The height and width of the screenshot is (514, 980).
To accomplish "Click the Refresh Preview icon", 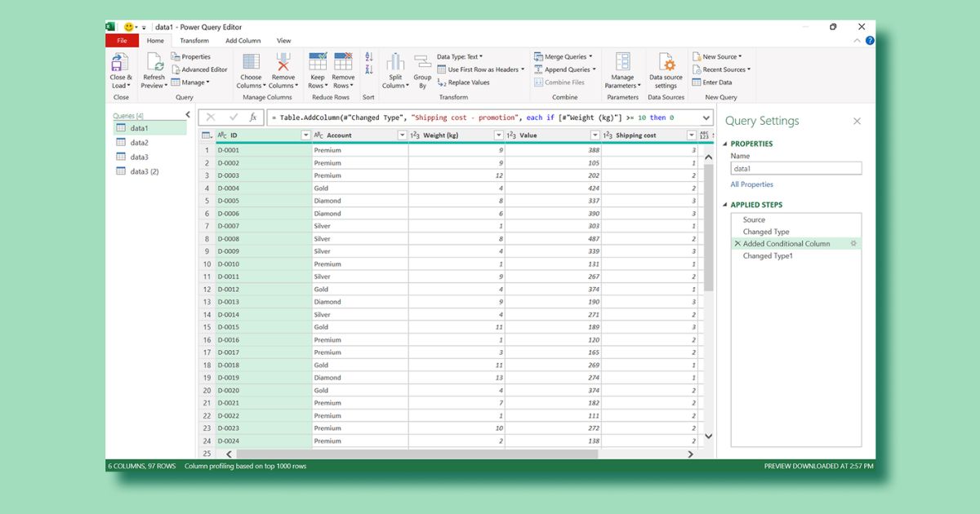I will pos(154,63).
